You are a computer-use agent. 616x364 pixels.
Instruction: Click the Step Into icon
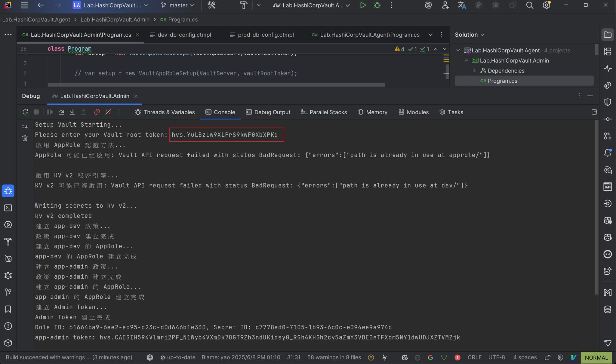72,112
